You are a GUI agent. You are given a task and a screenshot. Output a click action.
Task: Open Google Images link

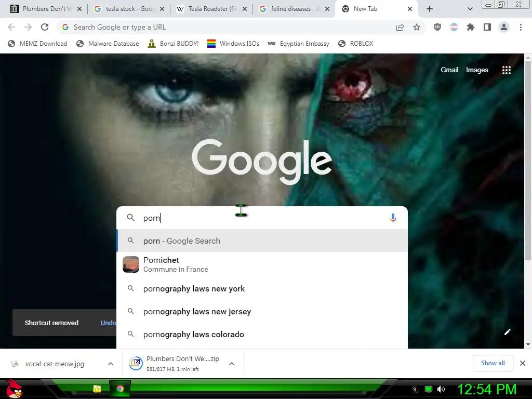click(477, 70)
